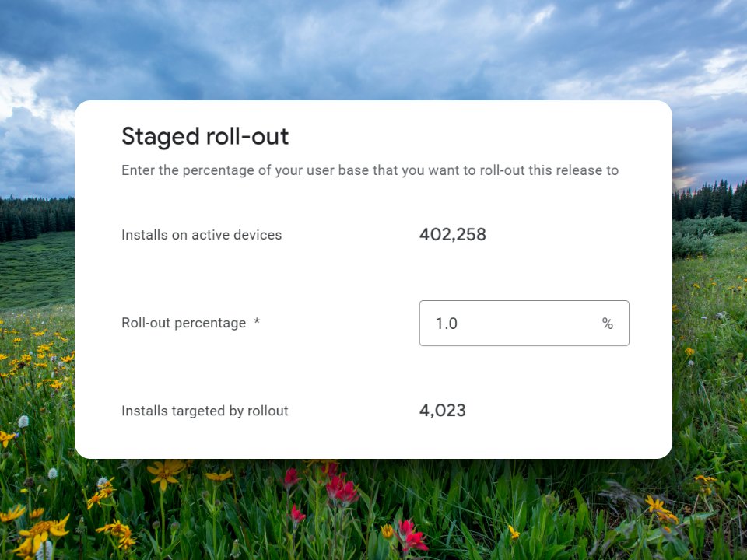
Task: Click the white flower at left edge
Action: pos(23,422)
